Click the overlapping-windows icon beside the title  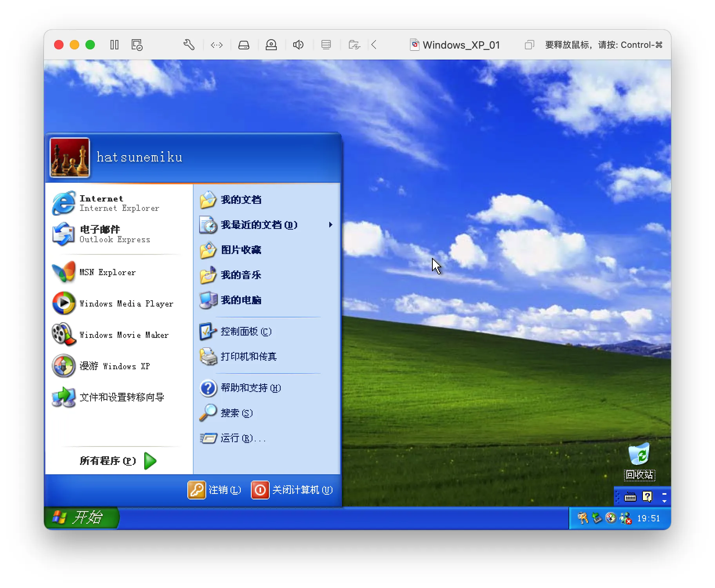pyautogui.click(x=529, y=45)
